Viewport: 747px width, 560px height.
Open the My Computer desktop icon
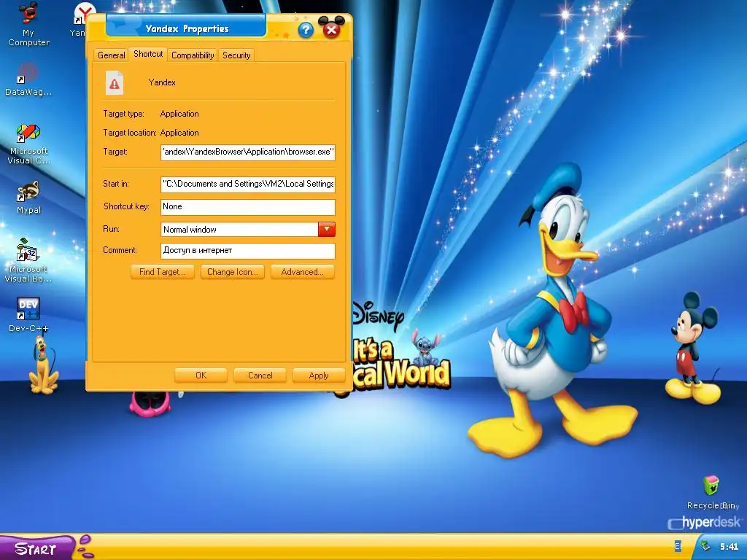28,24
